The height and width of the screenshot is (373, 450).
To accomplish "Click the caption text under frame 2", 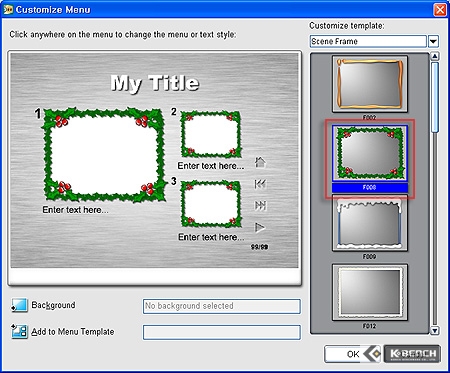I will (211, 166).
